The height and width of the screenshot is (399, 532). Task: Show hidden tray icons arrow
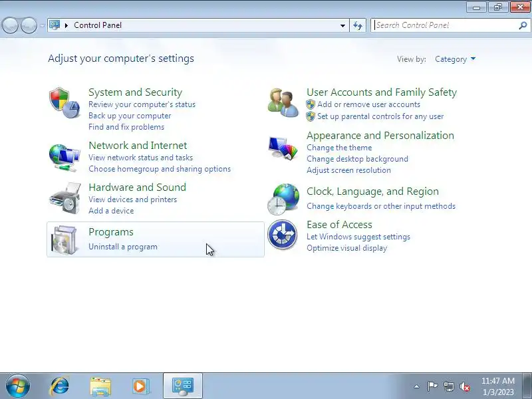(x=417, y=386)
